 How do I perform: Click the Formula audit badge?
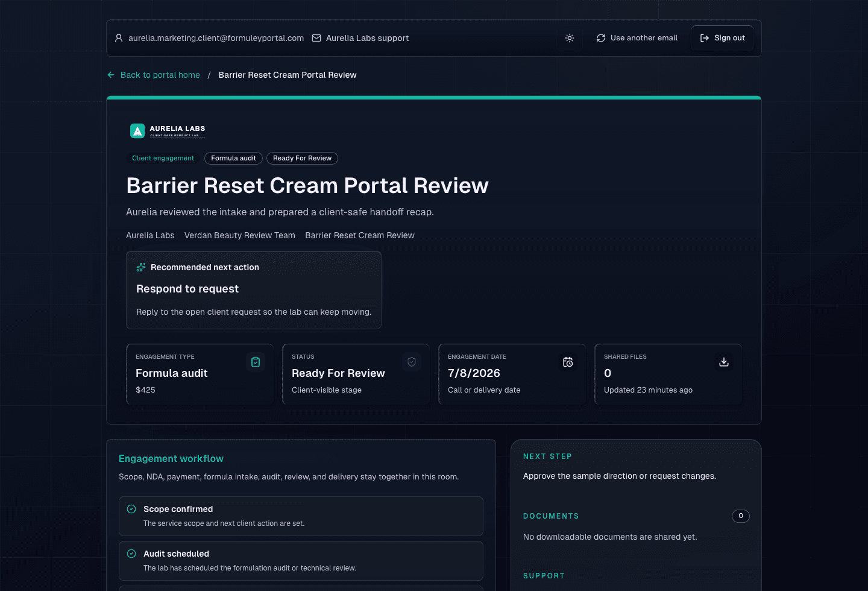(233, 158)
